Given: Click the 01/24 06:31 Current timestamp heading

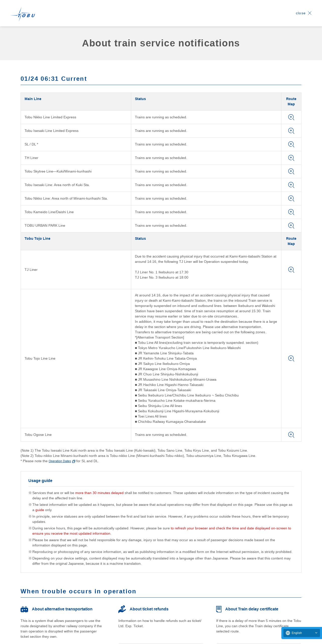Looking at the screenshot, I should [54, 79].
